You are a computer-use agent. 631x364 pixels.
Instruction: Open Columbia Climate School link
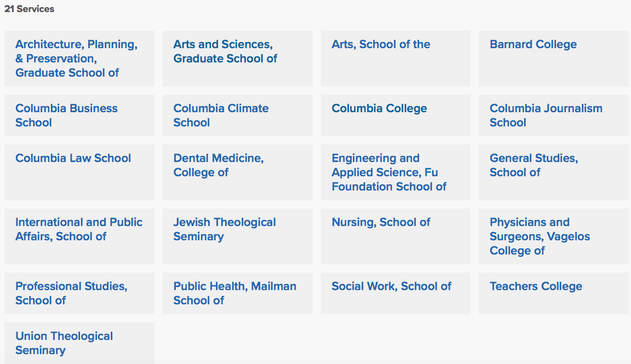tap(221, 115)
